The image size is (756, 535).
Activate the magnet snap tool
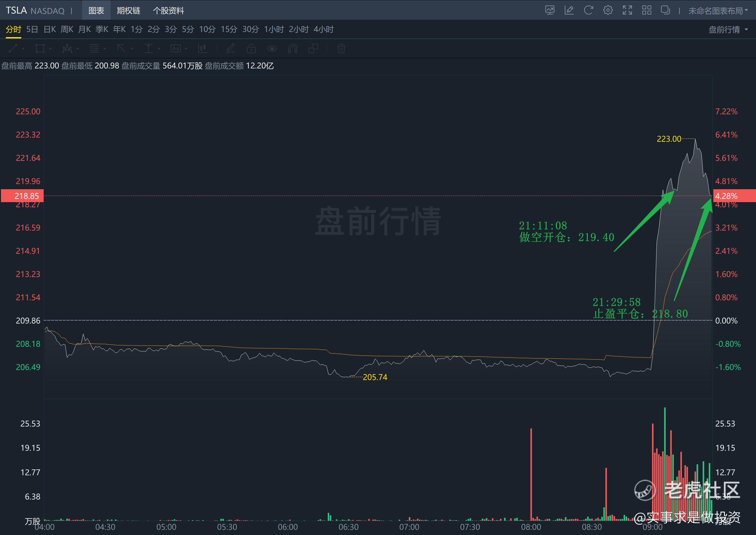(292, 49)
